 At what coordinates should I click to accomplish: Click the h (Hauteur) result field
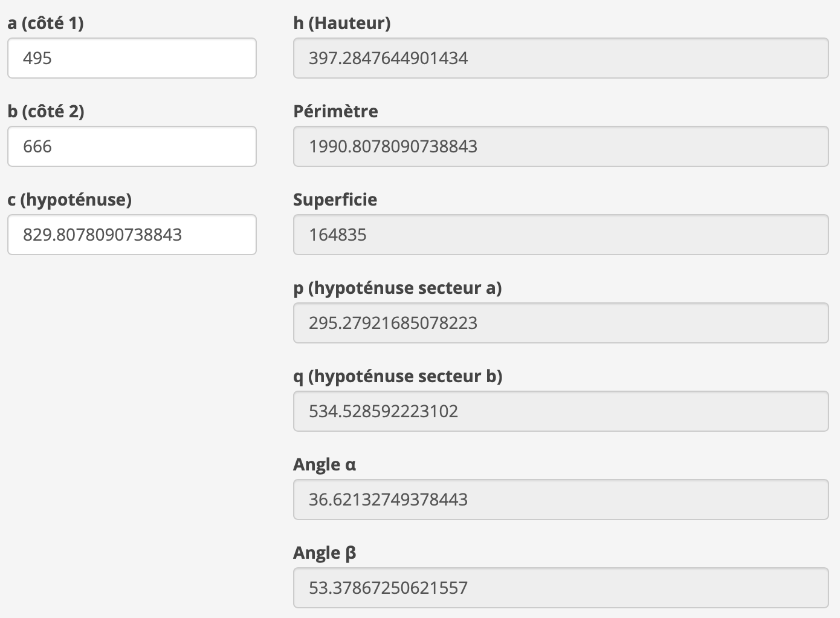click(561, 58)
